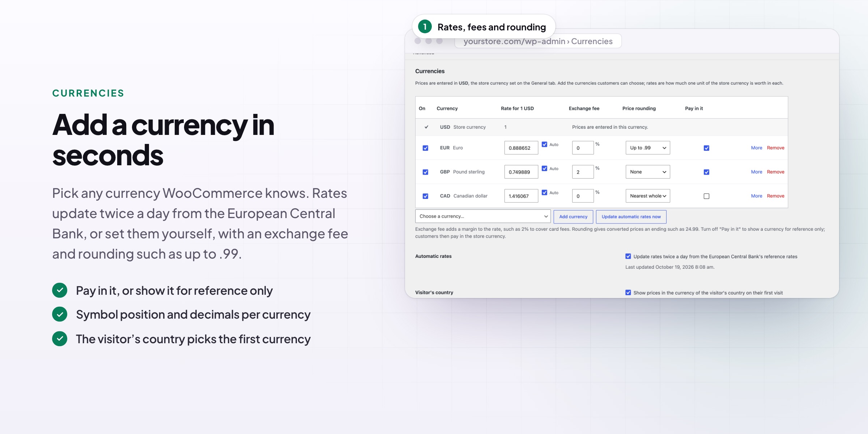Click the CAD rate field 1.416067

(x=521, y=196)
